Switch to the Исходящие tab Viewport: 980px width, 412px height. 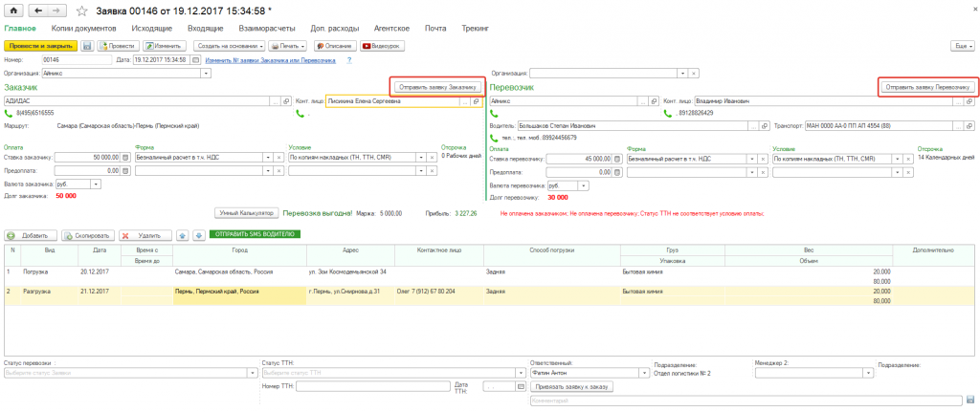(x=152, y=29)
